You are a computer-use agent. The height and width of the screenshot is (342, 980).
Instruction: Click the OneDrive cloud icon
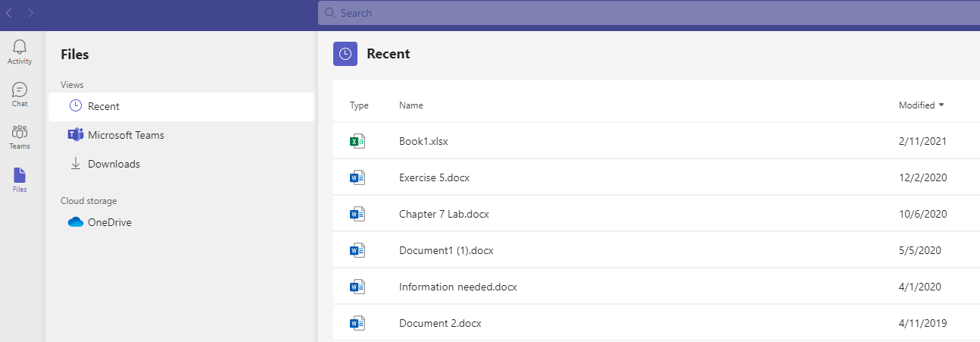75,222
